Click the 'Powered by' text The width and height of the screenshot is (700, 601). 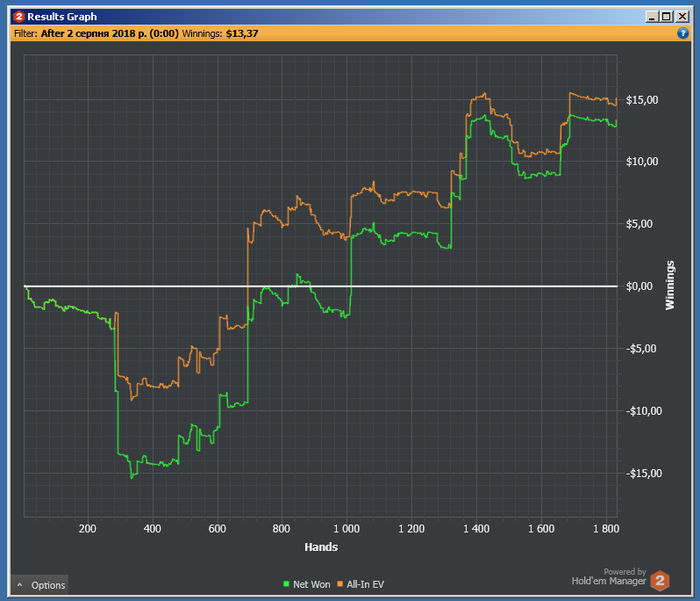625,572
